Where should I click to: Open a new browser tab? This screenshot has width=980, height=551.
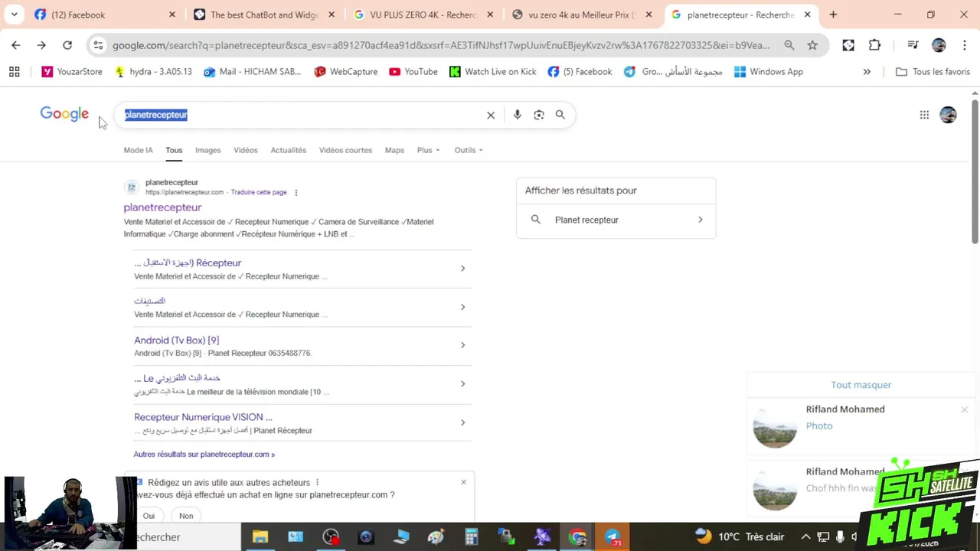click(833, 15)
